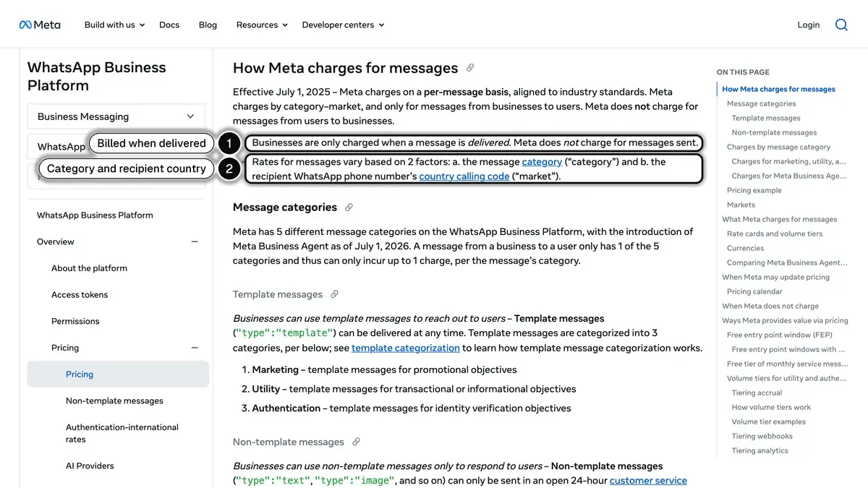Copy anchor link for How Meta charges heading
Screen dimensions: 868x488
470,68
